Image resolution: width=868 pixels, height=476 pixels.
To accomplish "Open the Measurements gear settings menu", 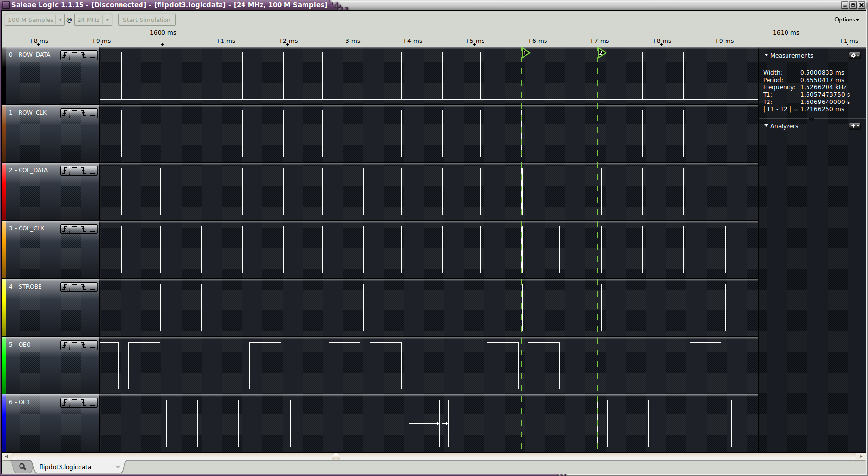I will click(x=854, y=55).
